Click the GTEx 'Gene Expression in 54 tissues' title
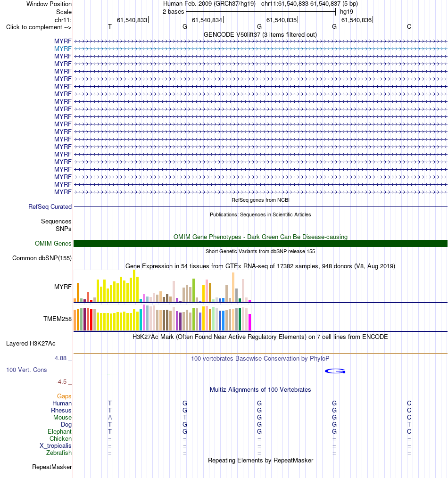 click(x=260, y=266)
